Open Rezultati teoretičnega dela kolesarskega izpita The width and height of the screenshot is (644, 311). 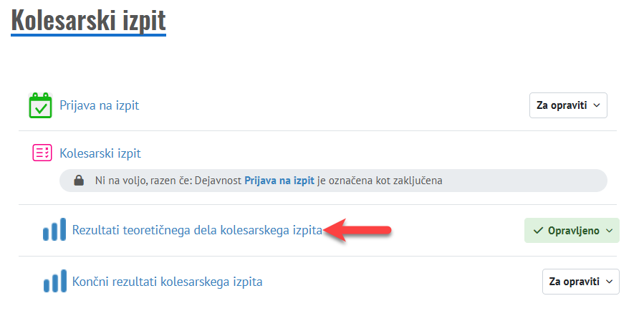197,230
